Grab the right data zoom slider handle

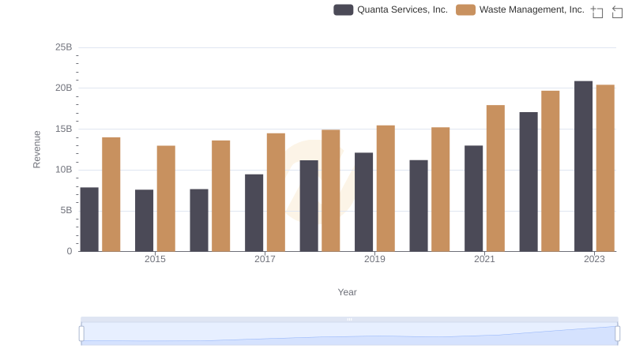point(617,334)
